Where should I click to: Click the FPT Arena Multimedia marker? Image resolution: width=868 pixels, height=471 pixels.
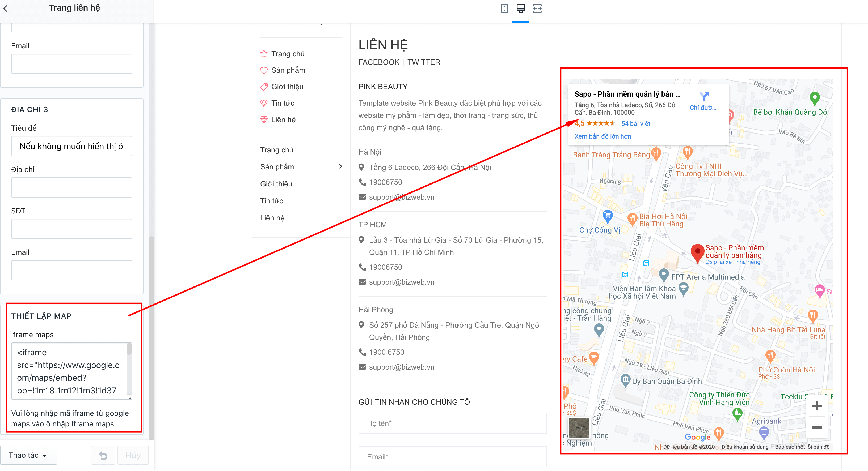coord(663,275)
